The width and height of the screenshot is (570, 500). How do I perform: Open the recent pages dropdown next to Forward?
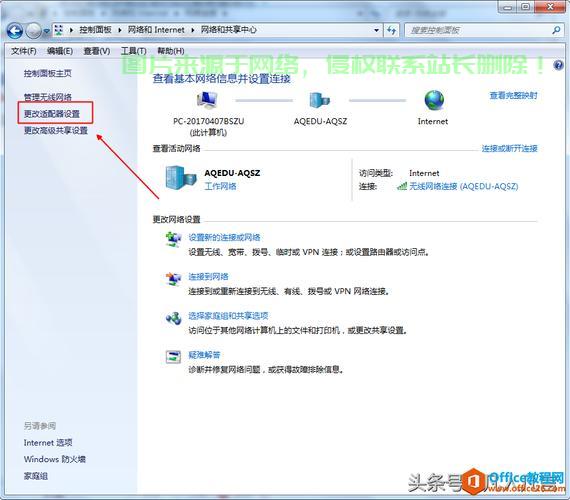coord(47,32)
